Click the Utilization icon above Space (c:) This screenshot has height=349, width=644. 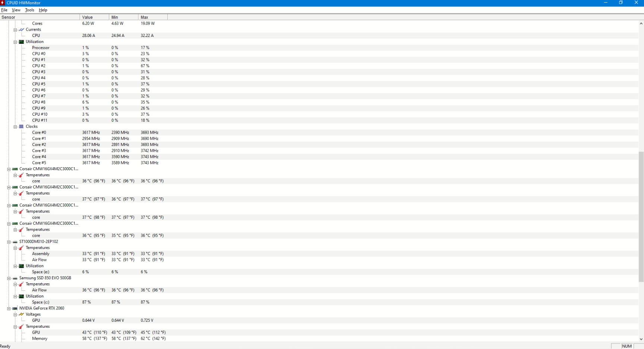click(x=22, y=296)
